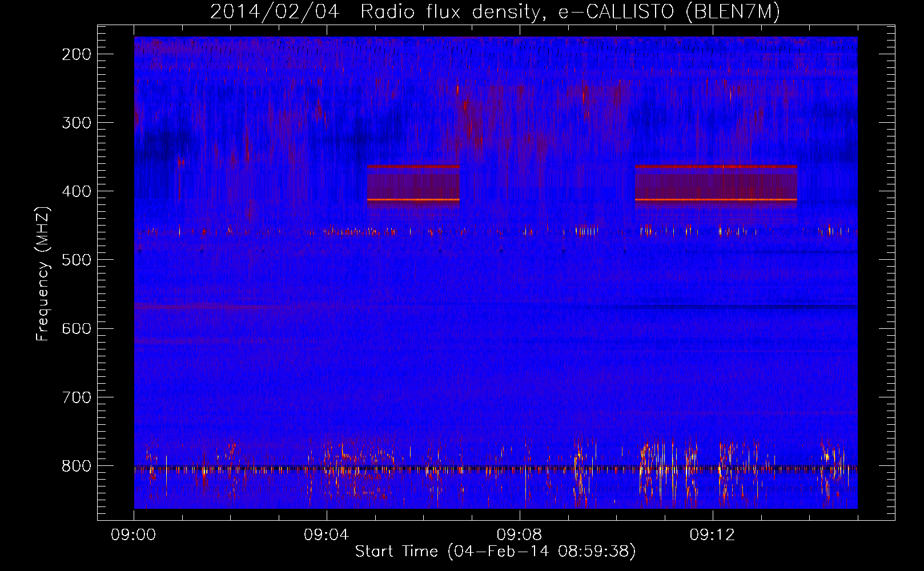Image resolution: width=924 pixels, height=571 pixels.
Task: Click the 500 frequency tick label
Action: point(76,260)
